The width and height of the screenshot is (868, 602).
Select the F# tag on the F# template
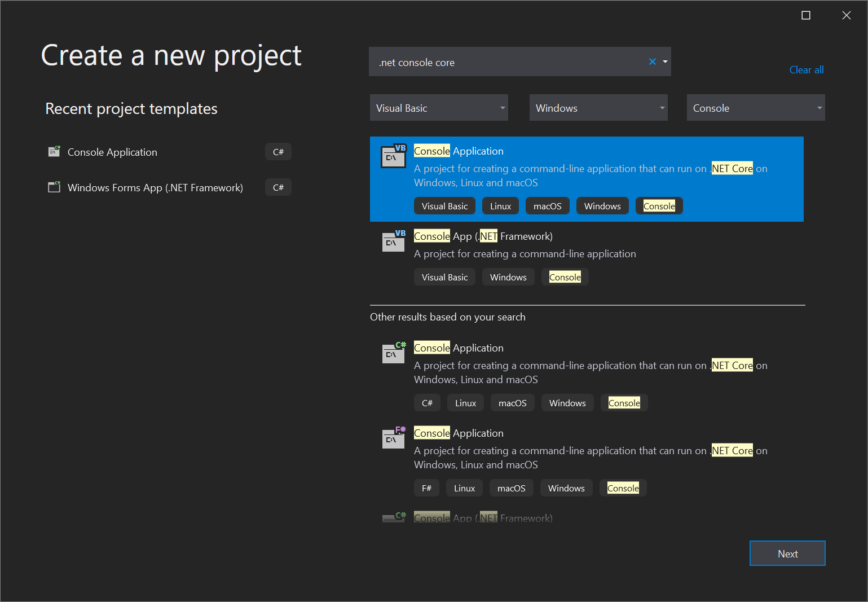tap(426, 487)
